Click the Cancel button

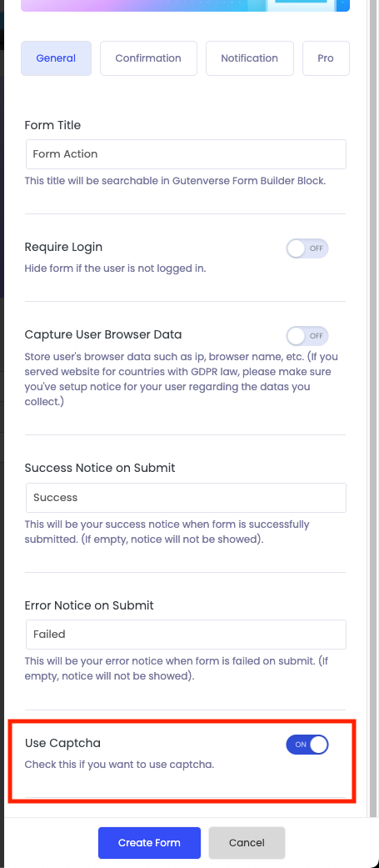(247, 843)
